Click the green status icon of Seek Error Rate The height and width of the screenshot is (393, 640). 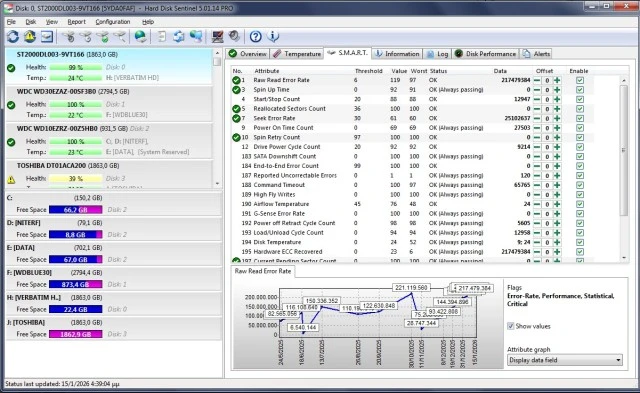coord(236,118)
